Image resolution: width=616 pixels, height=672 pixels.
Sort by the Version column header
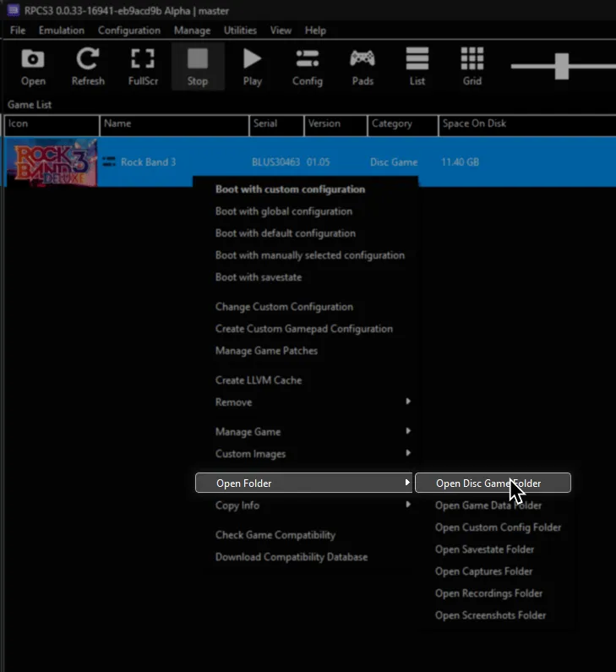(335, 125)
